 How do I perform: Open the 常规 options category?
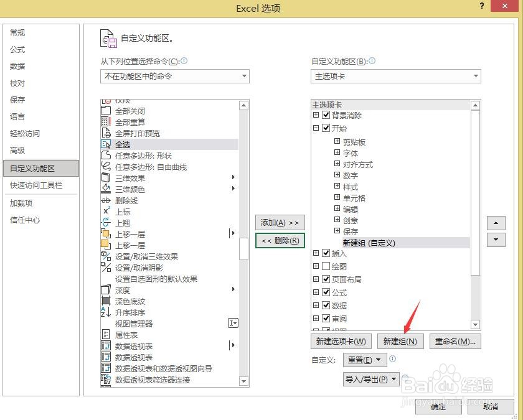point(17,32)
